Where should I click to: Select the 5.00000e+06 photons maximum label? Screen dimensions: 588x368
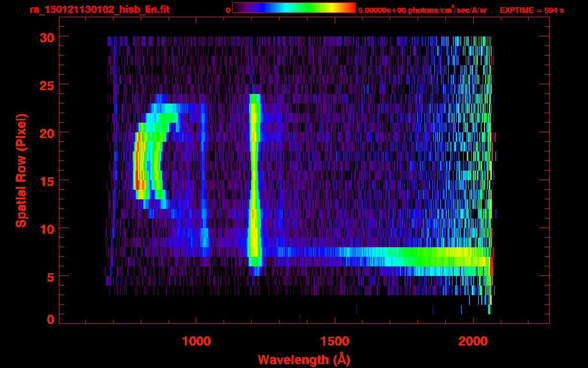[422, 10]
